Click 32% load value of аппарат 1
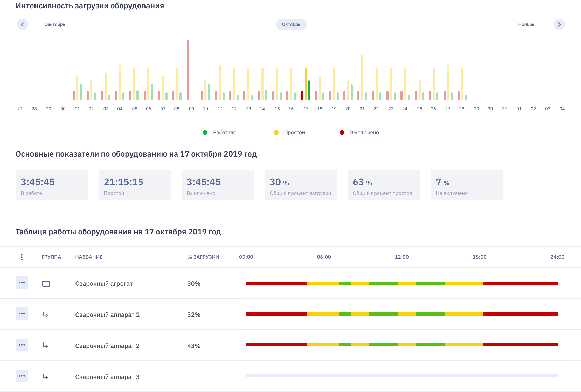This screenshot has height=392, width=581. (194, 315)
